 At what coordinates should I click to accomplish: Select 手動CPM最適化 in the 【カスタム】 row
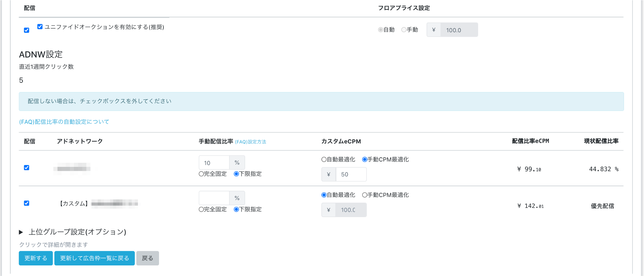365,195
